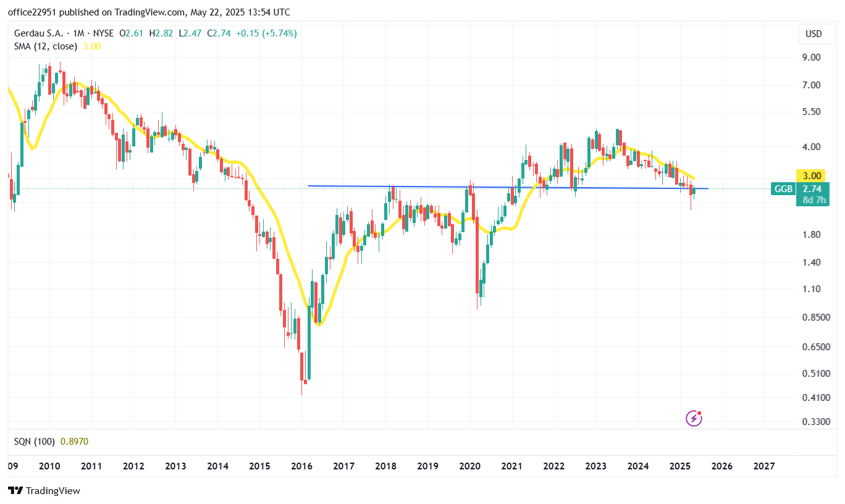Click the TradingView logo at bottom left
845x504 pixels.
(x=44, y=491)
